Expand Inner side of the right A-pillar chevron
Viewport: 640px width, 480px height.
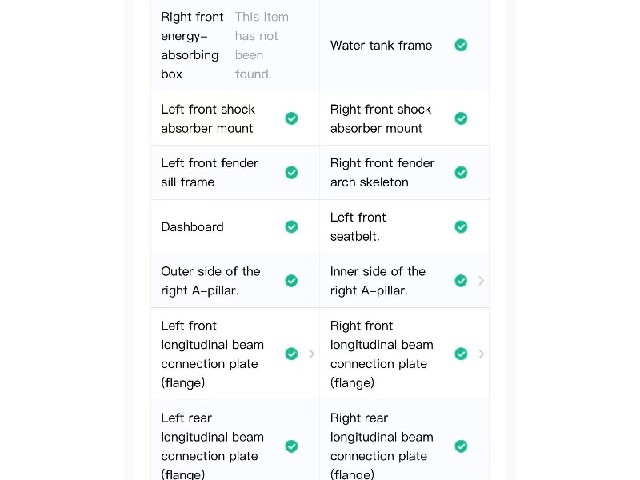(x=481, y=280)
